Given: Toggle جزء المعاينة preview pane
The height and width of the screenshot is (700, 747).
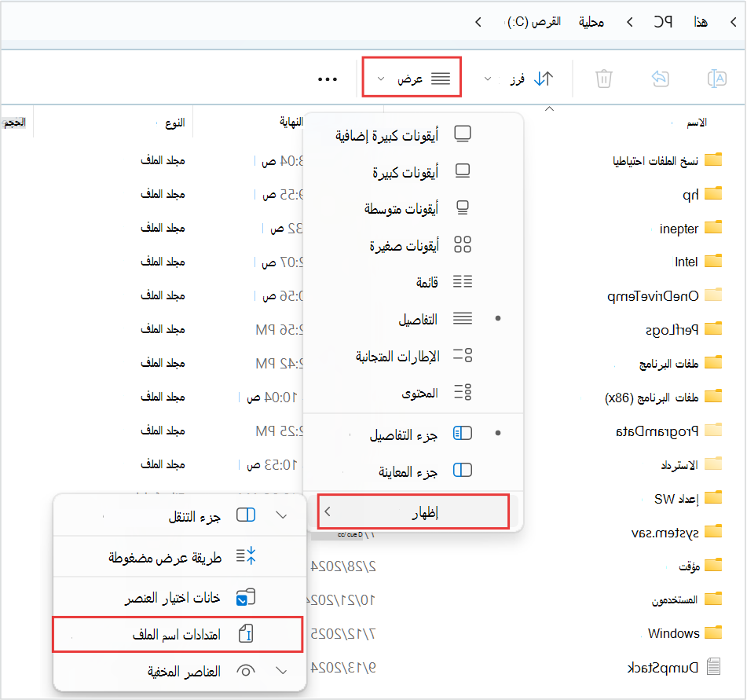Looking at the screenshot, I should [x=412, y=471].
